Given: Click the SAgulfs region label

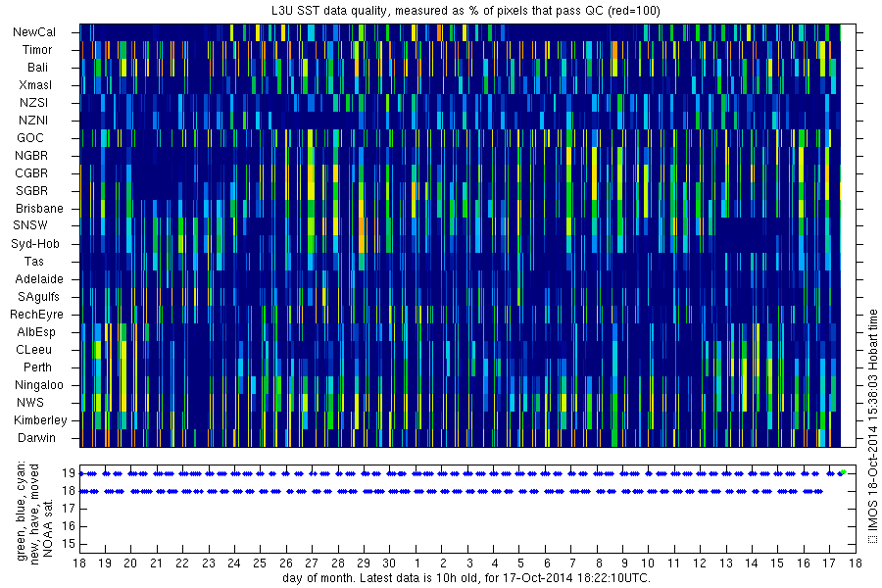Looking at the screenshot, I should click(x=38, y=297).
